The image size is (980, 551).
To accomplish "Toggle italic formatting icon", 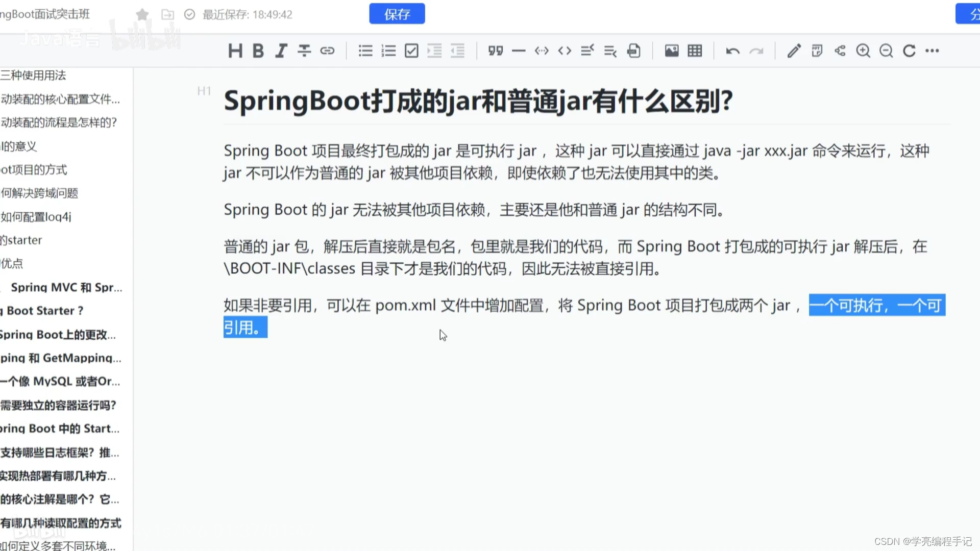I will click(x=281, y=51).
